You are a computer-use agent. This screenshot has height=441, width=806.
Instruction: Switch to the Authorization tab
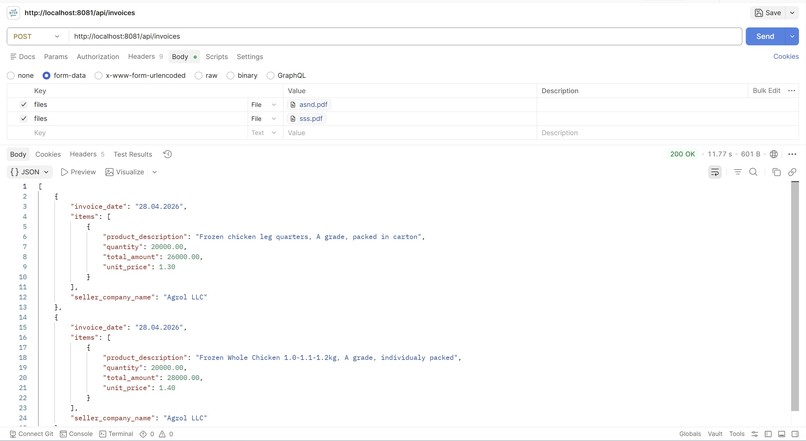(98, 57)
